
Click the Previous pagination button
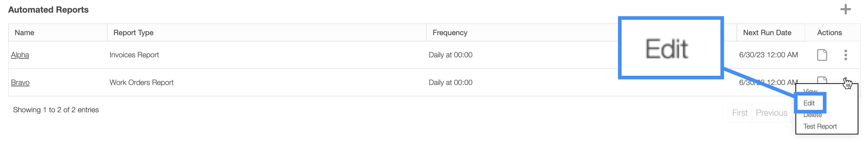pos(771,113)
